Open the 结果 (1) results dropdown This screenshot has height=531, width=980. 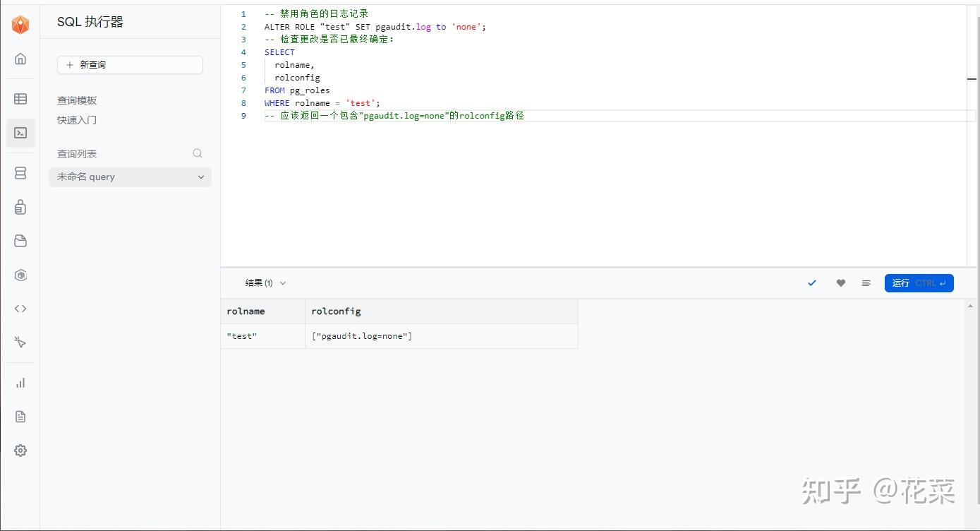tap(265, 283)
